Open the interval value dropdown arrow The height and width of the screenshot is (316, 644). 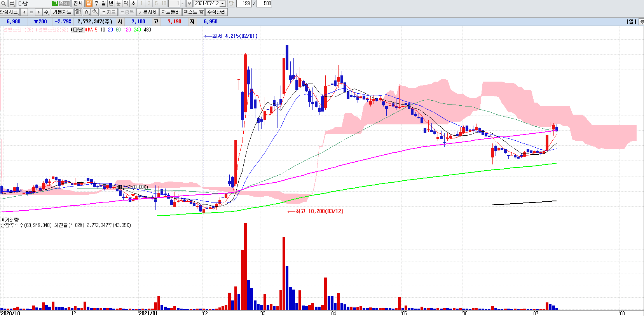tap(183, 3)
